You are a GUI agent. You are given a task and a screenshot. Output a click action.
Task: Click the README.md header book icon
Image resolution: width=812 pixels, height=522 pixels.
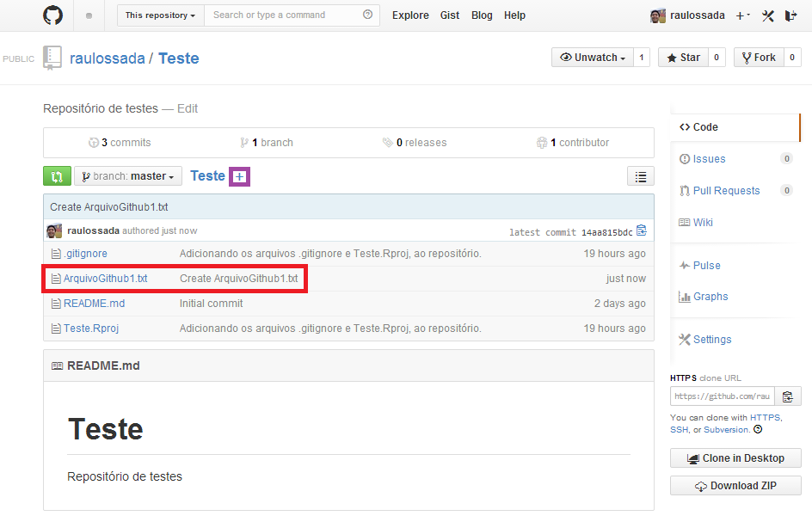click(x=57, y=366)
